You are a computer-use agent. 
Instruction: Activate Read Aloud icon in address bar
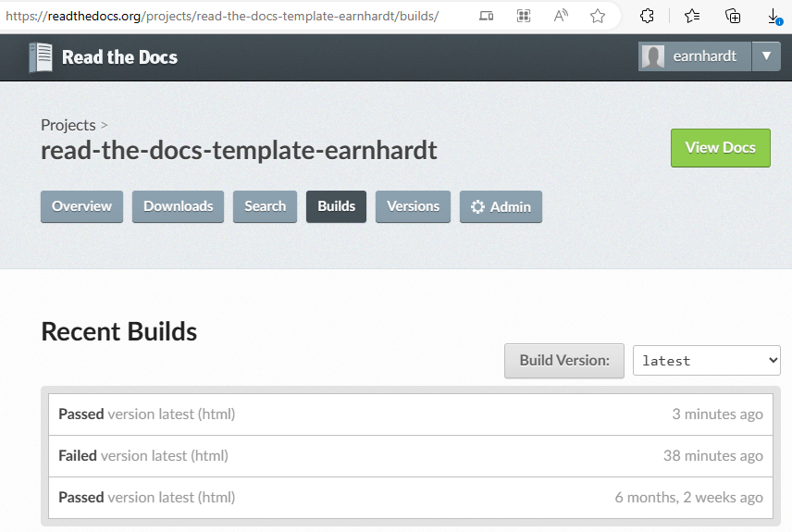(561, 16)
